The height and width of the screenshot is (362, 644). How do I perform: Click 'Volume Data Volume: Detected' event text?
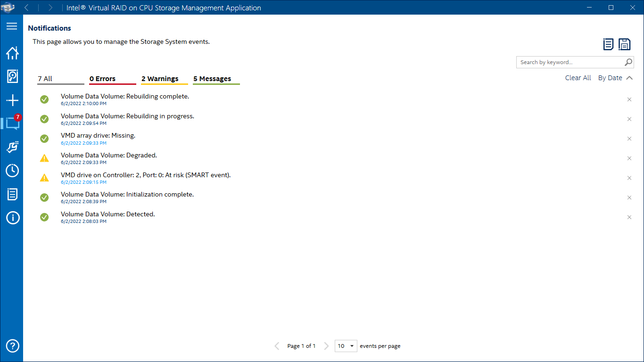[x=108, y=214]
